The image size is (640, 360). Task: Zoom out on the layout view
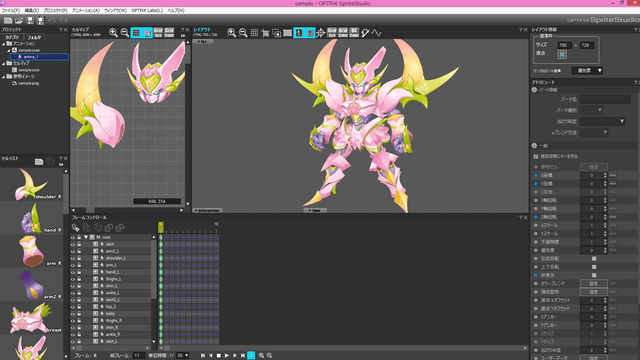243,33
